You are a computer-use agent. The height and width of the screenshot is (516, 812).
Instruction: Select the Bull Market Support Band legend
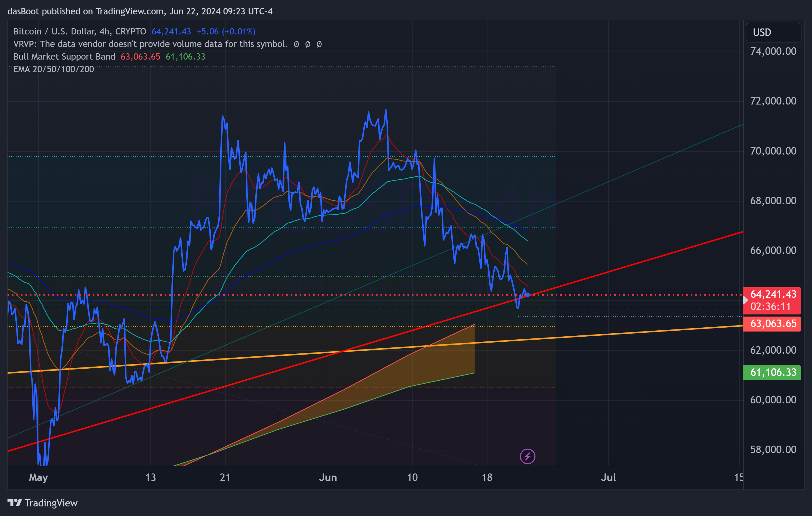click(64, 57)
